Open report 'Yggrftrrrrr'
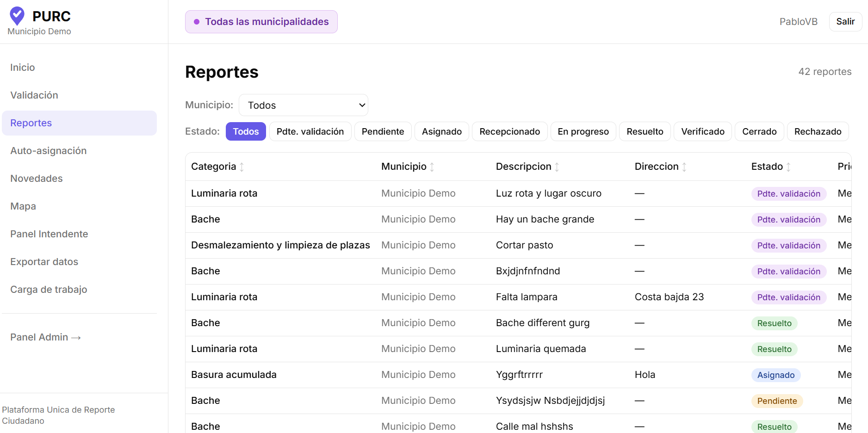Image resolution: width=868 pixels, height=433 pixels. [519, 375]
